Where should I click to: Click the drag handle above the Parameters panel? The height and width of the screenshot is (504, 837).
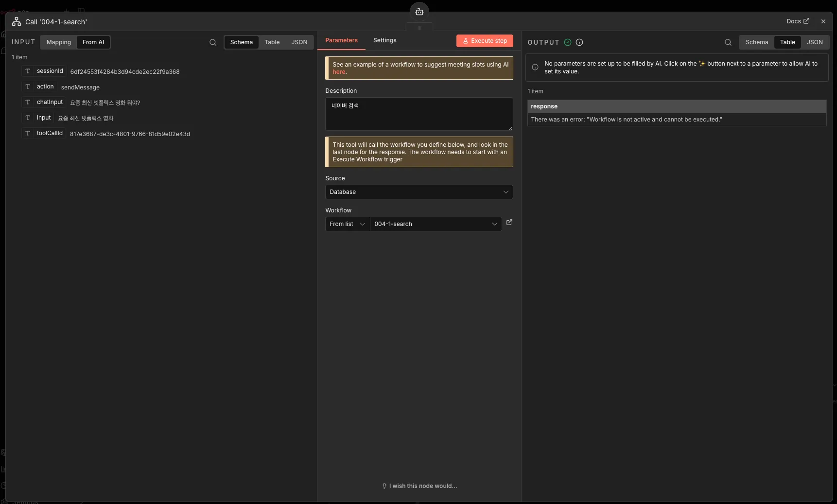pyautogui.click(x=419, y=28)
